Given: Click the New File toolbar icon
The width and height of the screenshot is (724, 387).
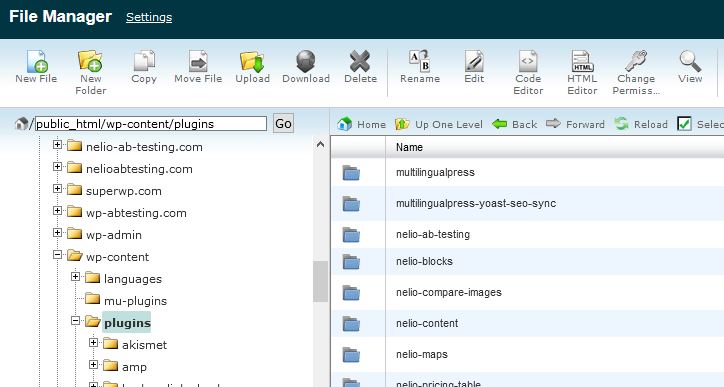Looking at the screenshot, I should click(x=36, y=61).
